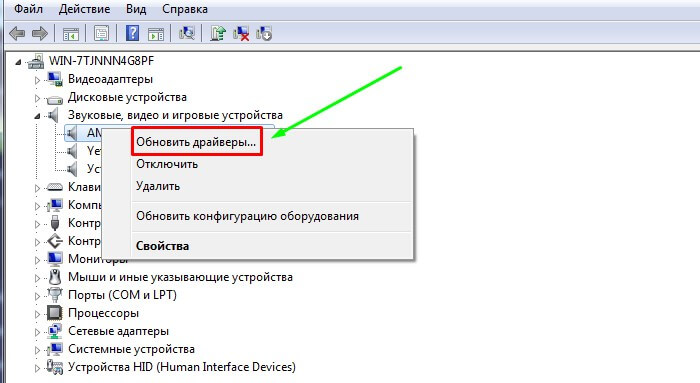Select the Видеоадаптеры label

pyautogui.click(x=110, y=79)
